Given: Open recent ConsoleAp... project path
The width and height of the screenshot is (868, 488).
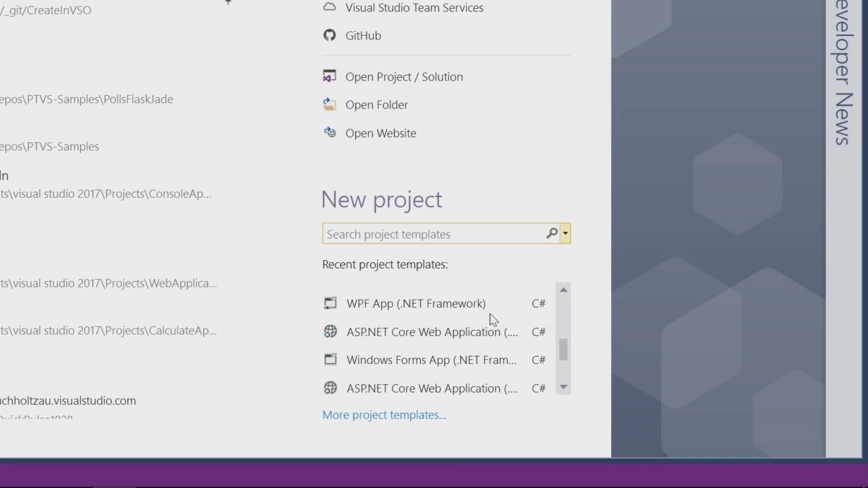Looking at the screenshot, I should tap(106, 194).
